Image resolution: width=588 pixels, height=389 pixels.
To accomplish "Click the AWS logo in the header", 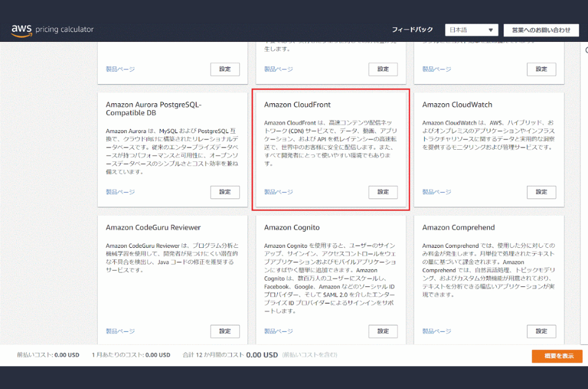I will 21,30.
